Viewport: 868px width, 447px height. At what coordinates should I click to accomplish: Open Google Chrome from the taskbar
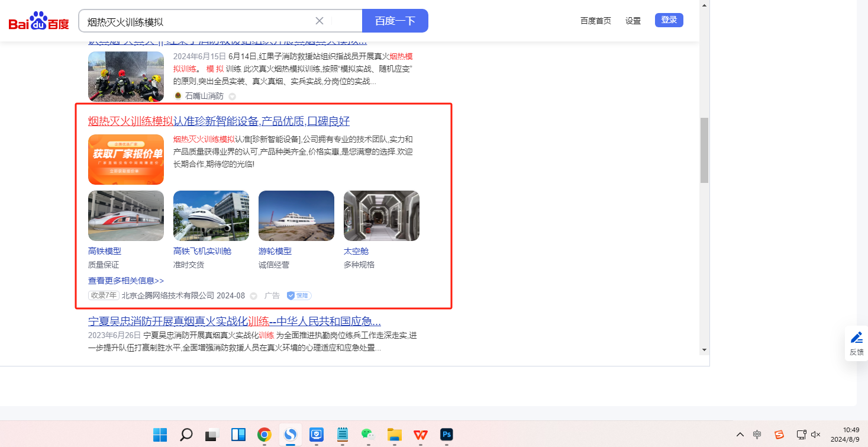tap(264, 435)
